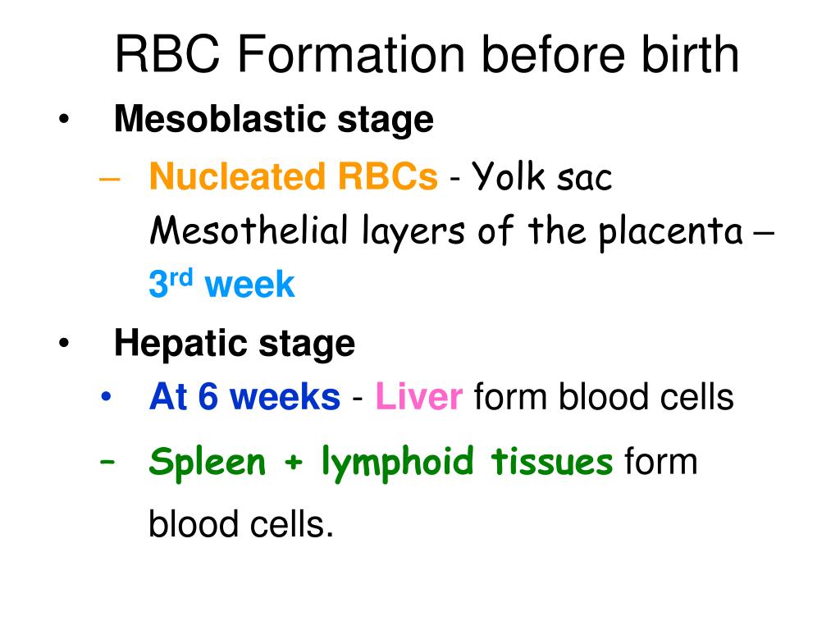Select the Mesoblastic stage heading
The image size is (840, 630).
[x=274, y=120]
